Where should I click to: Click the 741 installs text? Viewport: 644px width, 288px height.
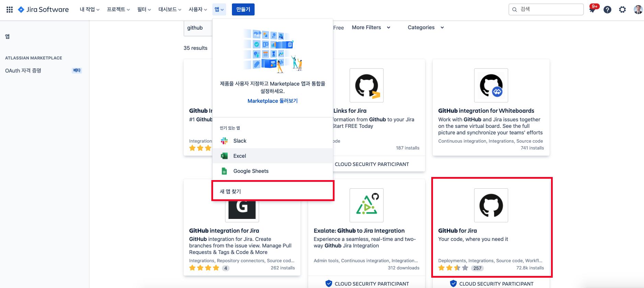532,148
